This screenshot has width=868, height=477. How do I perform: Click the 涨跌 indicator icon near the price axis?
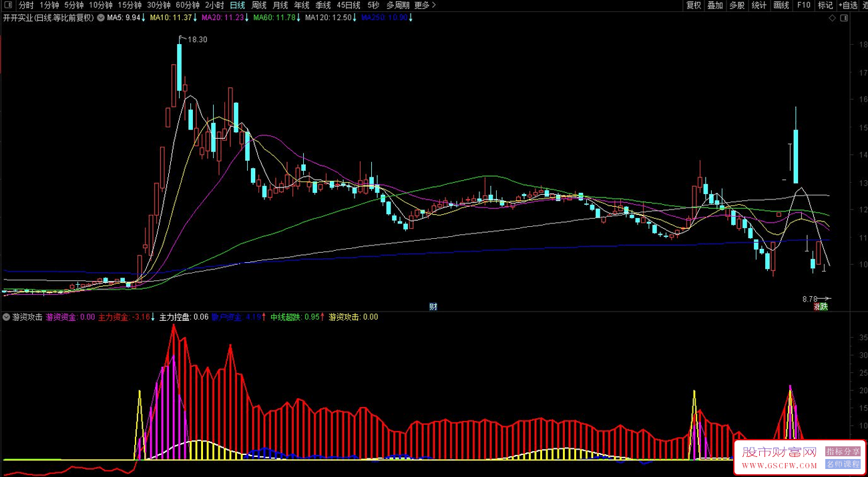pos(821,307)
